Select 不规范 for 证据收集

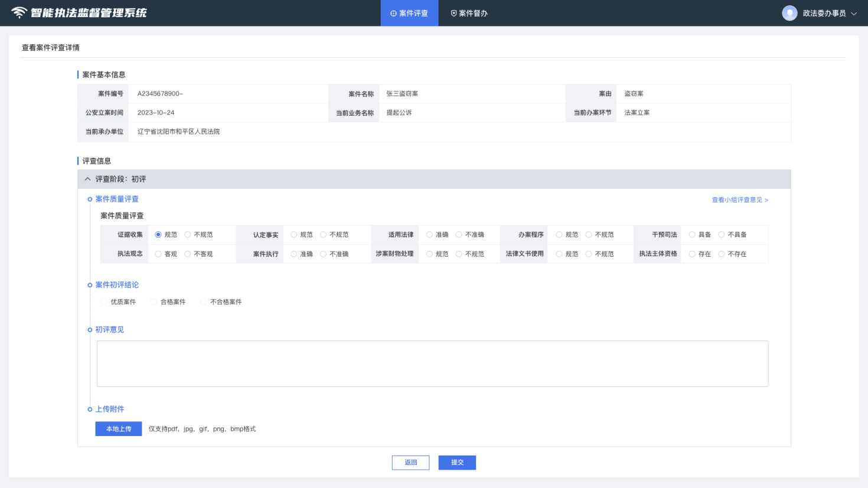(x=188, y=235)
